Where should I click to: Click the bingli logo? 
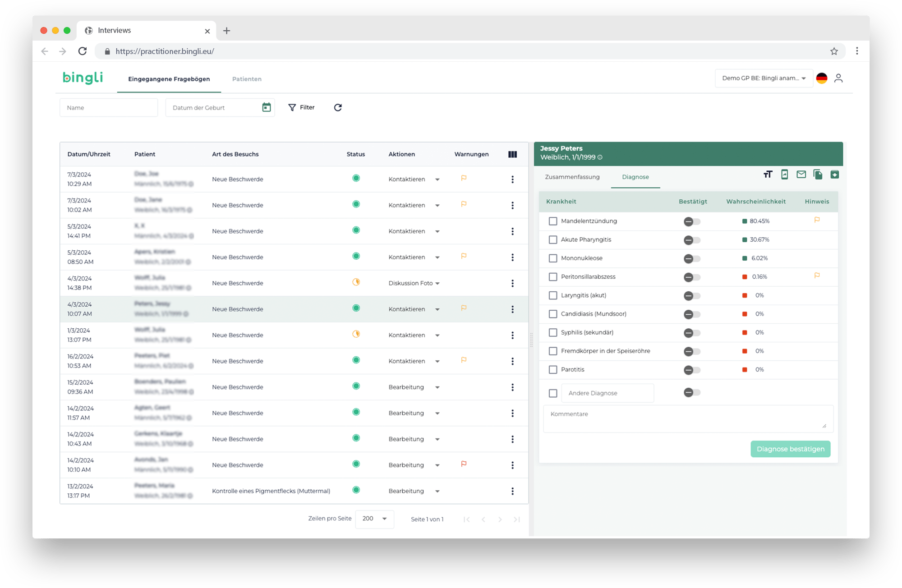point(83,78)
